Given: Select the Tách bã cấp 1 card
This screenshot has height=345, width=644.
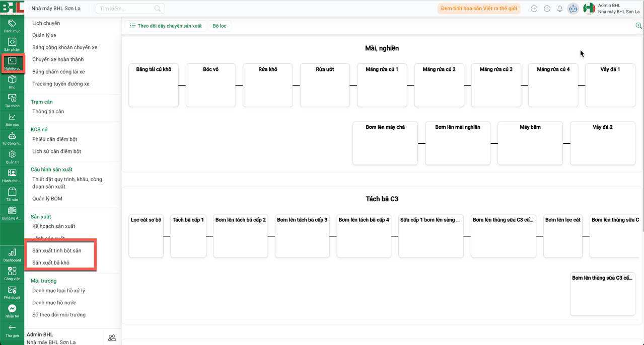Looking at the screenshot, I should [188, 236].
